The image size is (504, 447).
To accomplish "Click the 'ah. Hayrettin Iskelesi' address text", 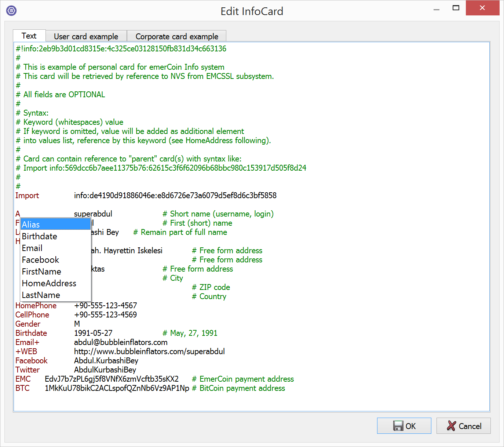I will [127, 250].
